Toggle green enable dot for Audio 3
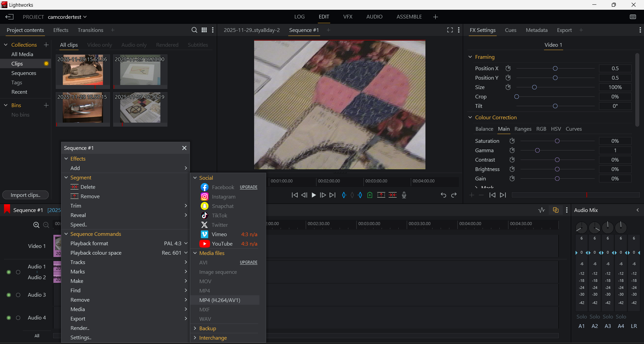The height and width of the screenshot is (344, 644). (9, 295)
